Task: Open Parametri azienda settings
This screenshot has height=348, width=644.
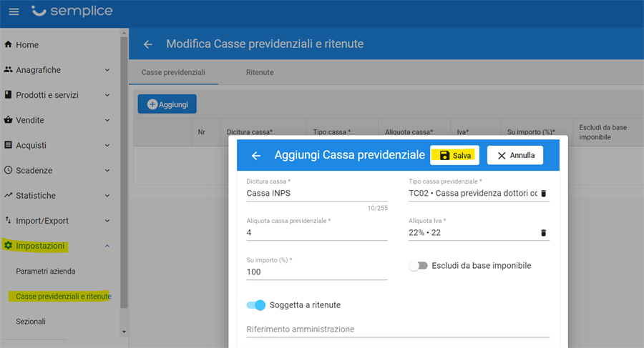Action: pyautogui.click(x=46, y=272)
